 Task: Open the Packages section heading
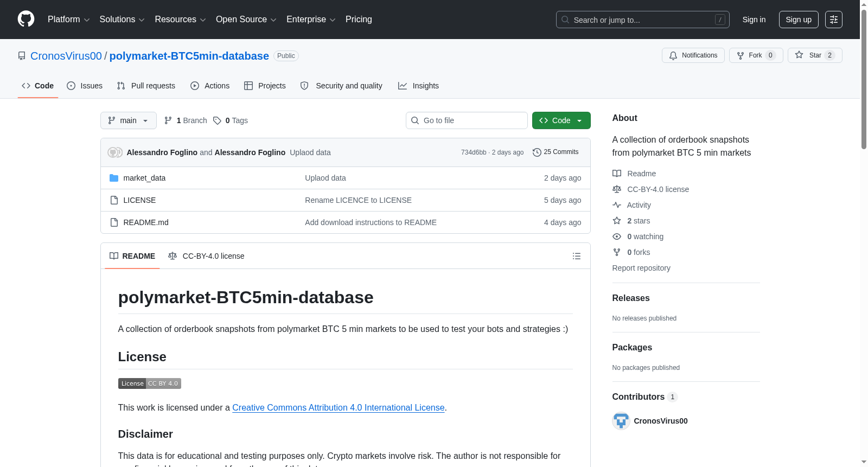[632, 348]
